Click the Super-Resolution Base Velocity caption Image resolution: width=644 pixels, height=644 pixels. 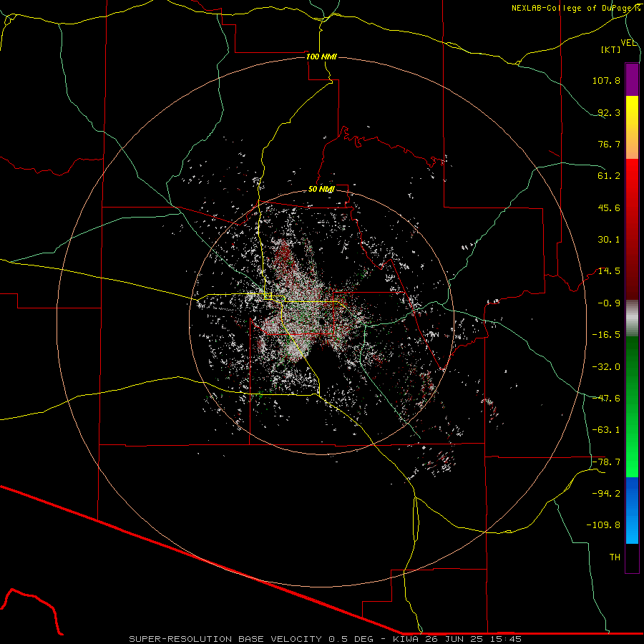tap(326, 639)
